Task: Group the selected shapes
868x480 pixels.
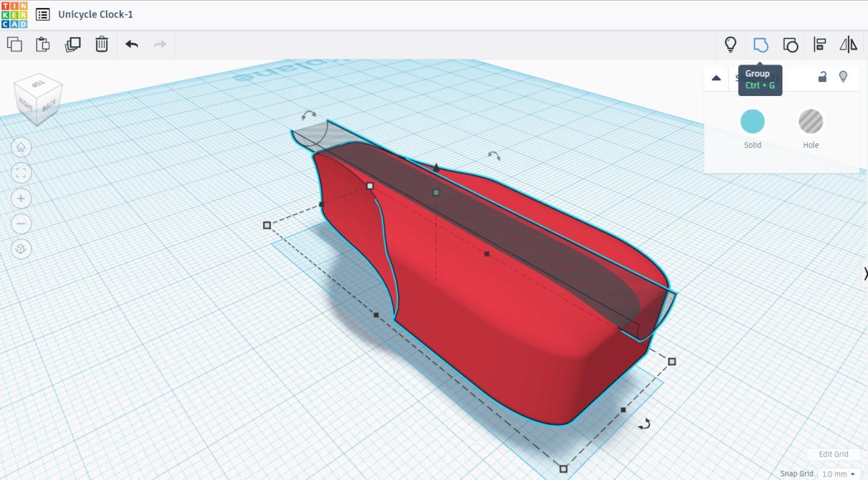Action: [760, 44]
